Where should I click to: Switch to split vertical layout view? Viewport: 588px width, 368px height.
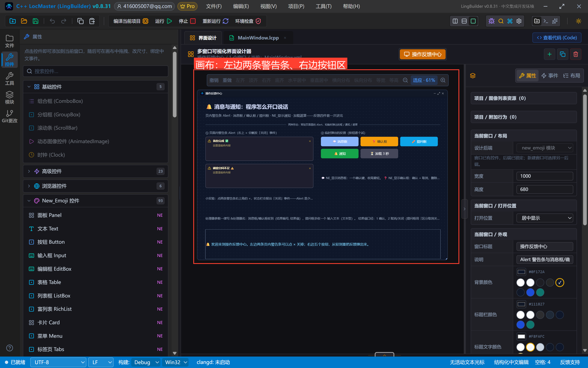click(455, 21)
